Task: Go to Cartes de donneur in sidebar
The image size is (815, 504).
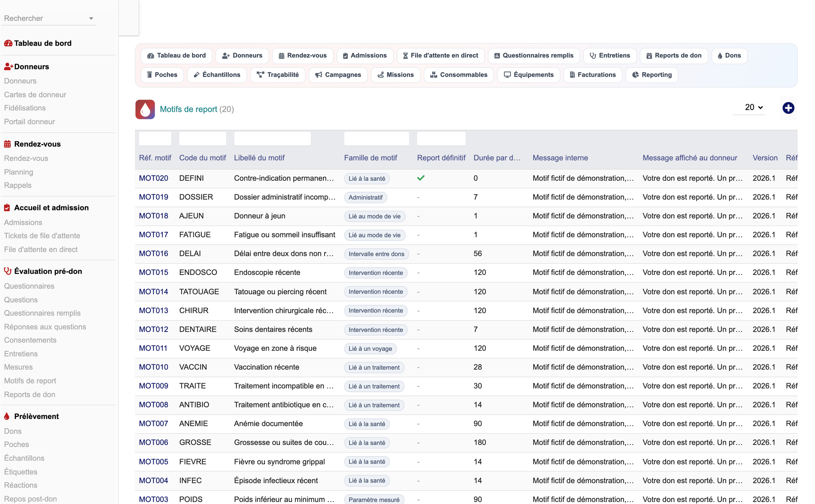Action: click(35, 95)
